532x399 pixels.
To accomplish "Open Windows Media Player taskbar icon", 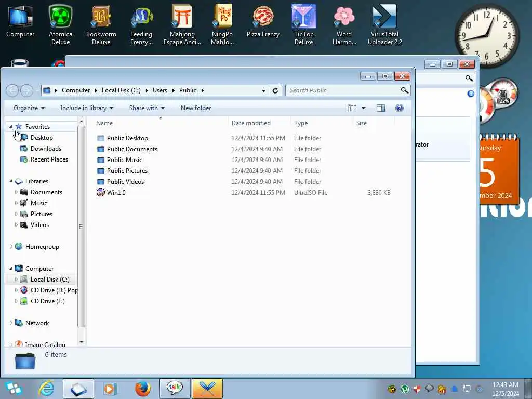I will coord(110,389).
